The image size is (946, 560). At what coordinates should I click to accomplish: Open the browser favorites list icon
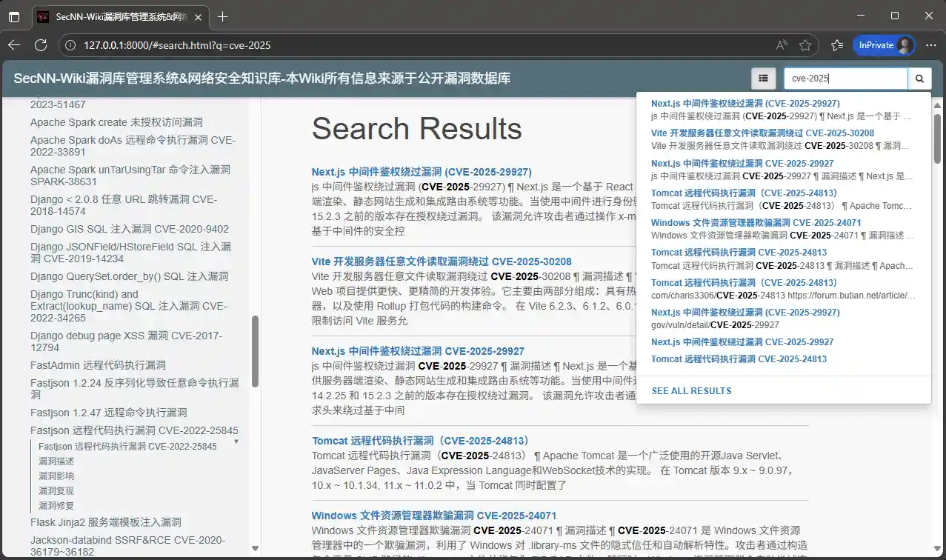coord(837,45)
